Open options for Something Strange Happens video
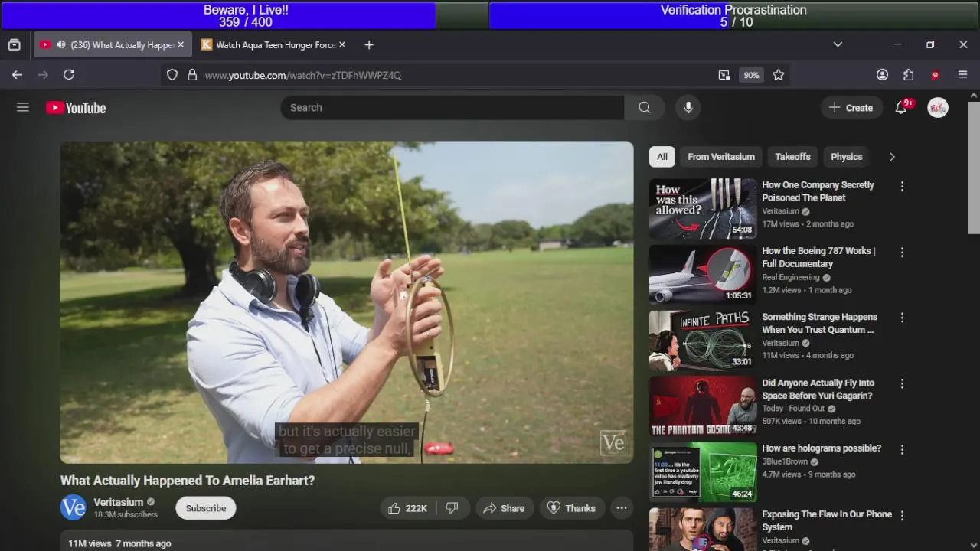This screenshot has width=980, height=551. click(902, 318)
